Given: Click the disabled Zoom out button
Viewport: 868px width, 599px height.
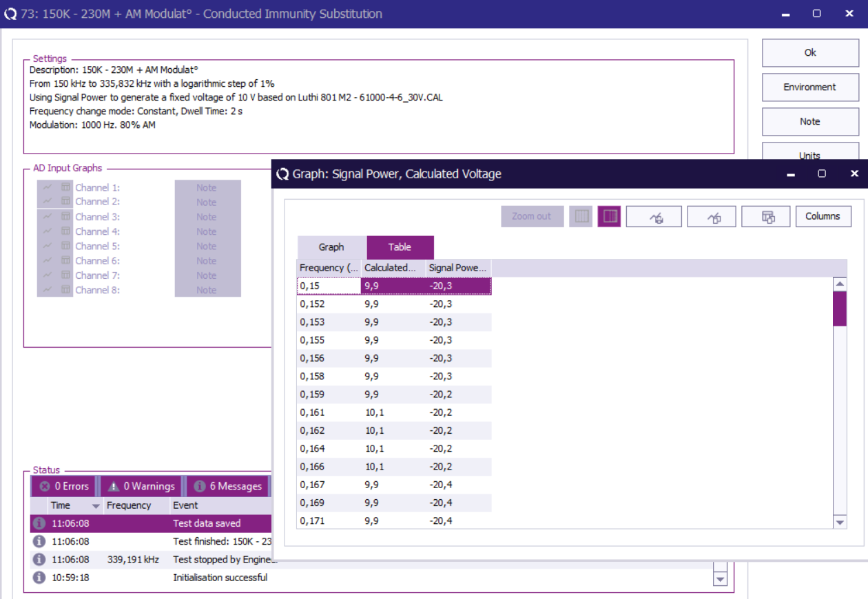Looking at the screenshot, I should tap(532, 216).
